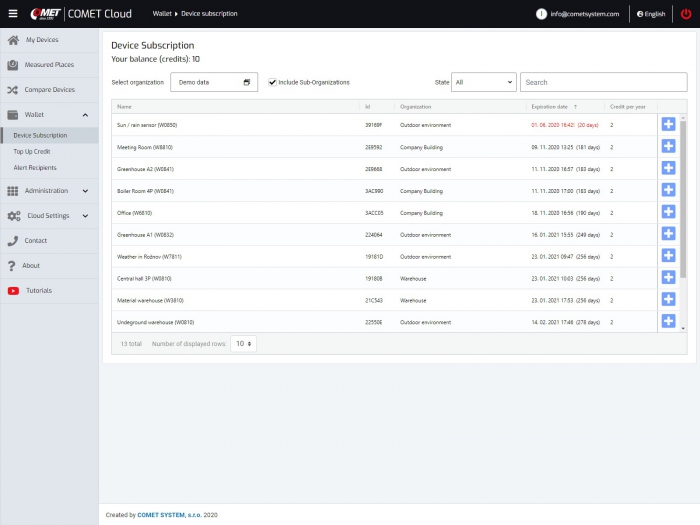Toggle Include Sub-Organizations checkbox
The width and height of the screenshot is (700, 525).
[273, 82]
